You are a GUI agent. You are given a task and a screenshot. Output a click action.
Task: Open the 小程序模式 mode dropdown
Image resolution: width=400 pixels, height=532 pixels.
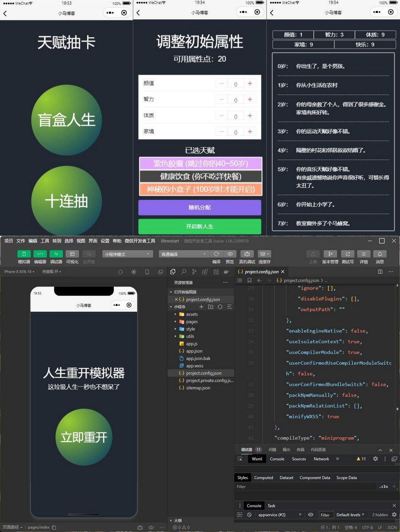(128, 254)
